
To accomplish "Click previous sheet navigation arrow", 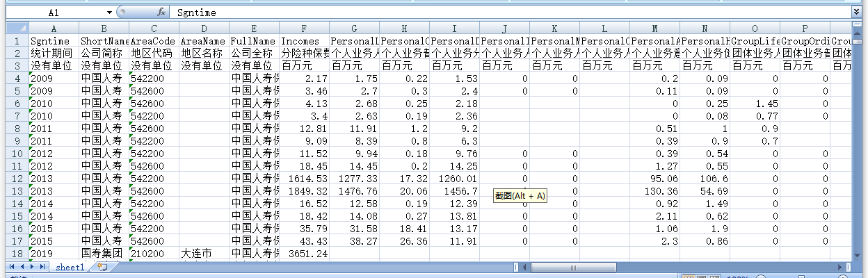I will [22, 267].
